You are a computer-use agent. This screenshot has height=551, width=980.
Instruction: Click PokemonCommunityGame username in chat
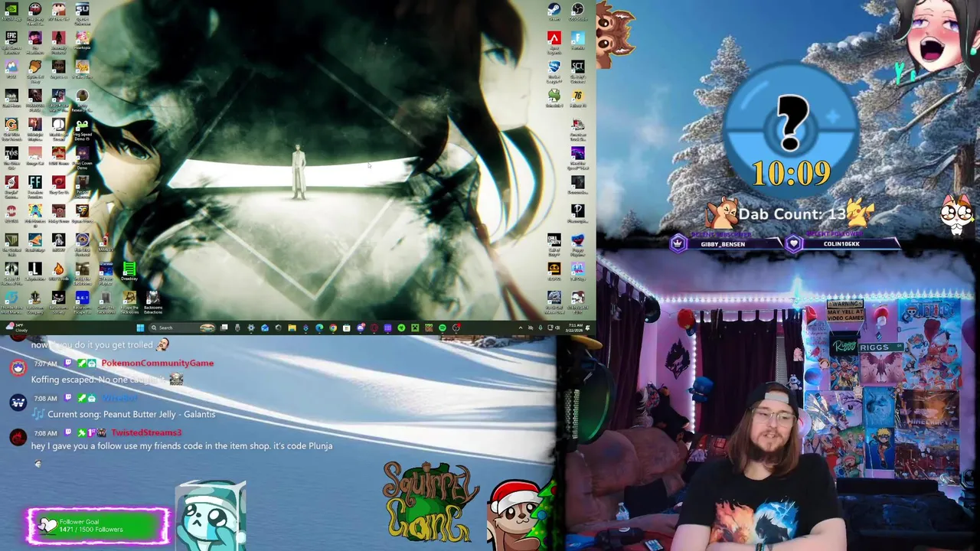pos(157,363)
